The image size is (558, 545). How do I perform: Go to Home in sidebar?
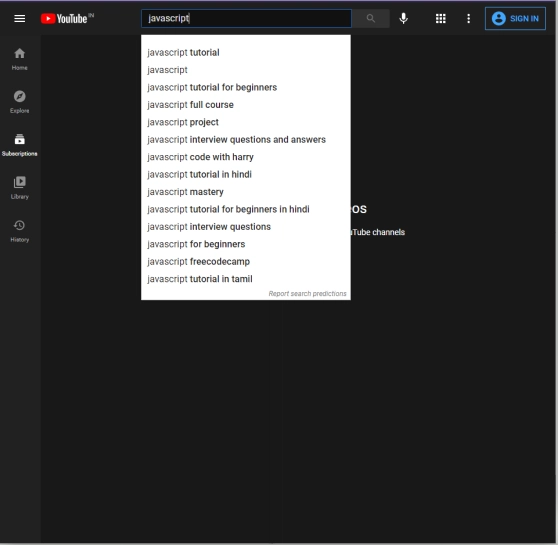pyautogui.click(x=20, y=59)
